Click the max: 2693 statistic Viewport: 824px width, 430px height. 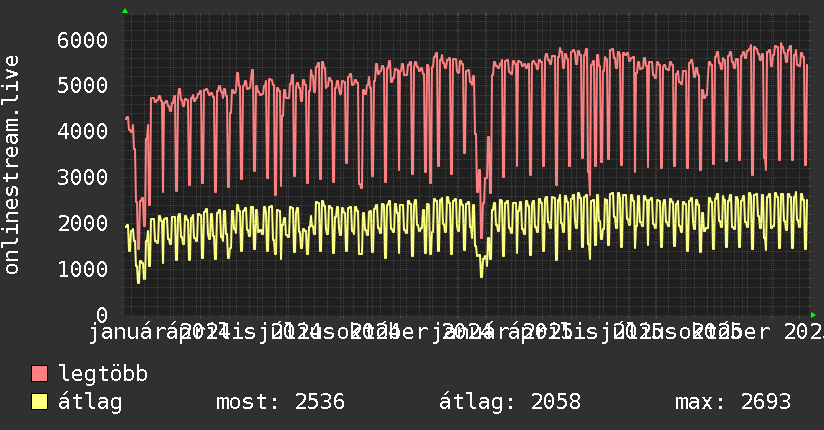(x=733, y=402)
